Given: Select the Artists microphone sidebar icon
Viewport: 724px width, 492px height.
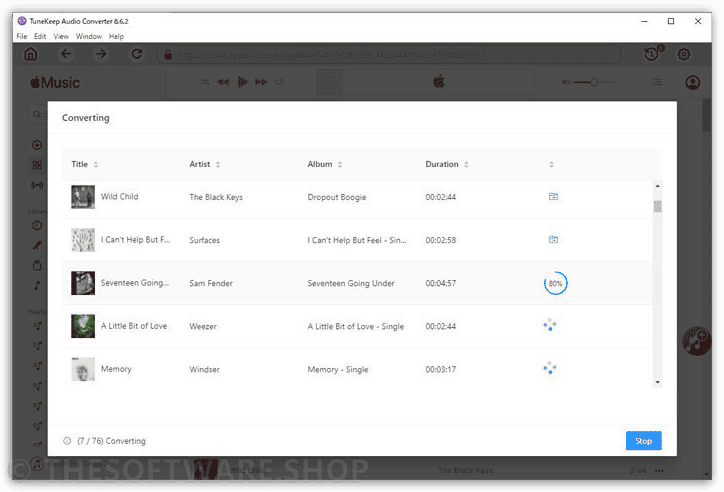Looking at the screenshot, I should click(x=37, y=245).
